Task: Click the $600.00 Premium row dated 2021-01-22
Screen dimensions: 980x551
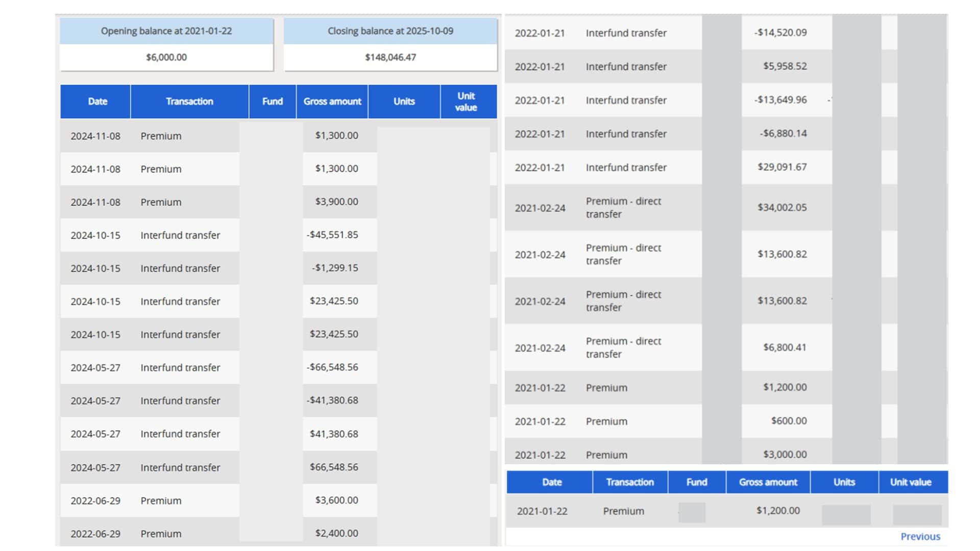Action: 606,421
